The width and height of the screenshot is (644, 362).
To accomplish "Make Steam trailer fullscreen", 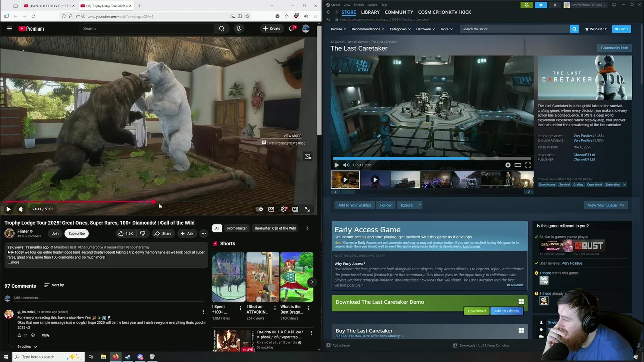I will [x=528, y=165].
